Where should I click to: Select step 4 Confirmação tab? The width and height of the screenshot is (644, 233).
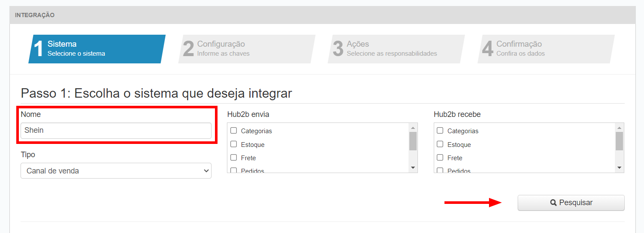point(546,49)
